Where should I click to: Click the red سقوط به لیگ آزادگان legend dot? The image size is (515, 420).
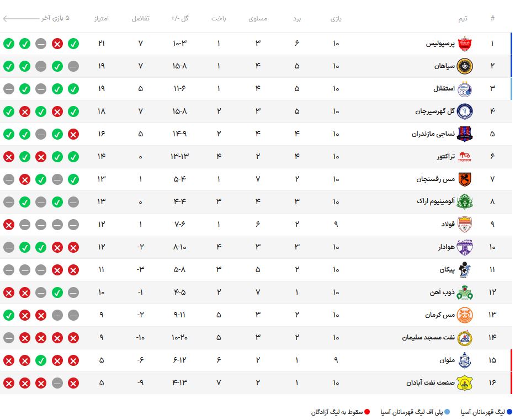(367, 412)
